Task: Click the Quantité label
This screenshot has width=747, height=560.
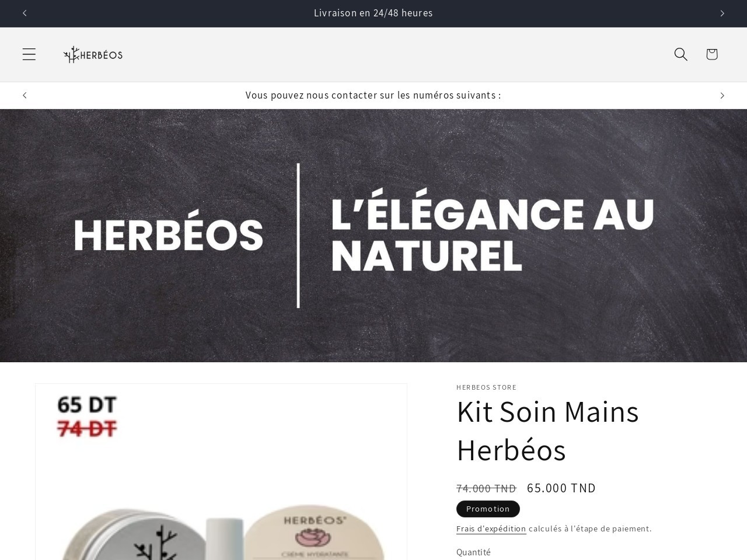Action: (473, 552)
